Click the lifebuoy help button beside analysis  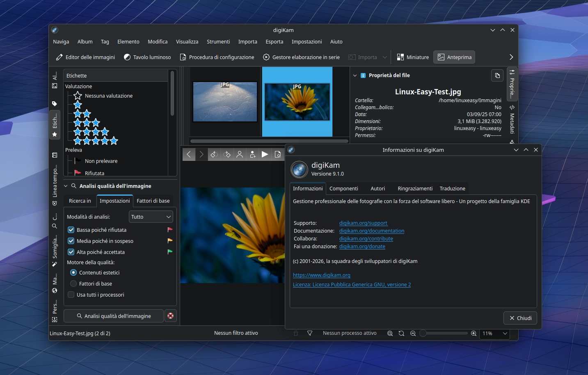(x=171, y=316)
